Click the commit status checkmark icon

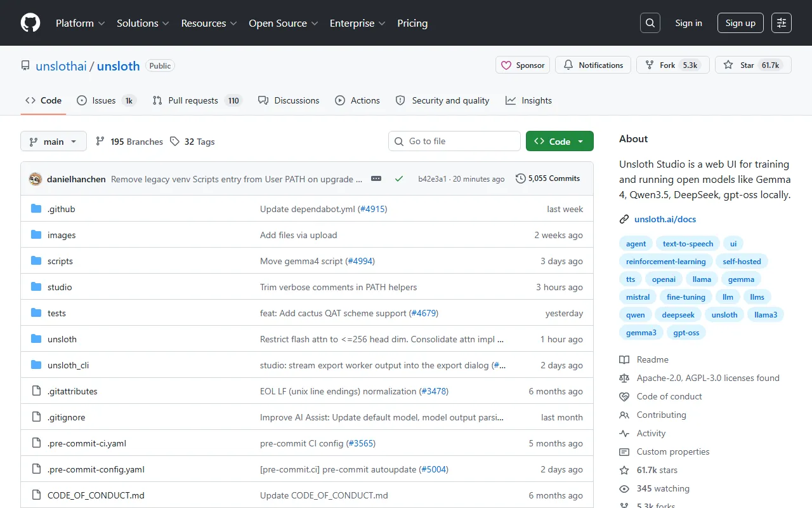pyautogui.click(x=399, y=179)
